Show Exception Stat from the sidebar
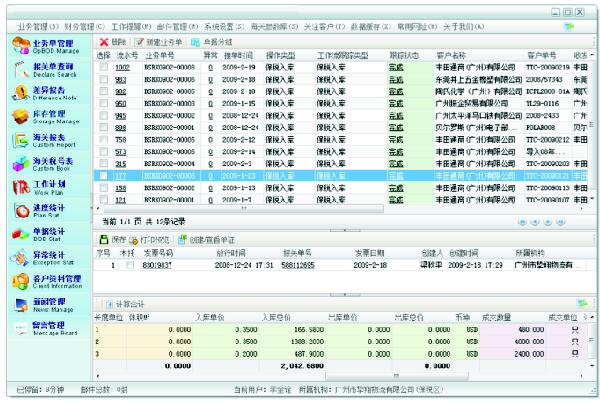 pyautogui.click(x=44, y=260)
